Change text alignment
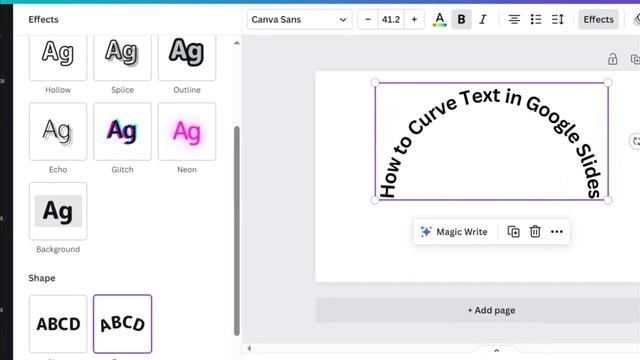 coord(514,20)
